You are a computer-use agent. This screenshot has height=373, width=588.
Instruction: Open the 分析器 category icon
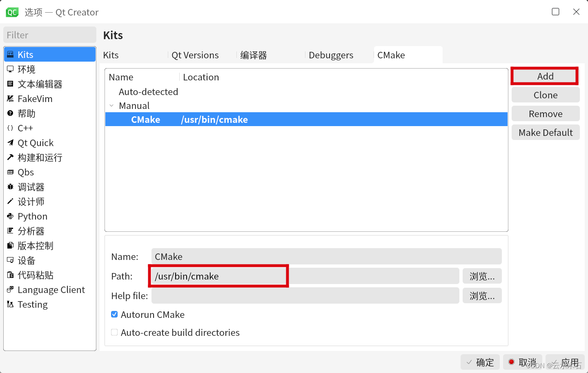point(10,231)
